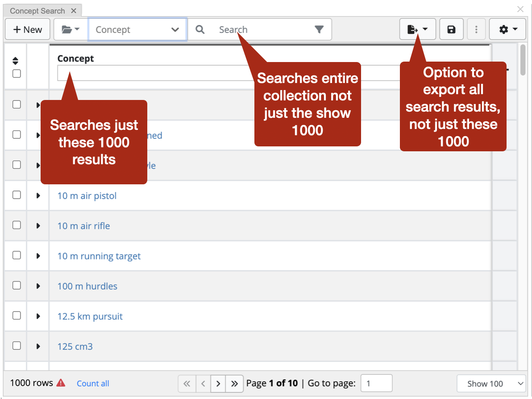The width and height of the screenshot is (532, 399).
Task: Open the Concept type dropdown
Action: click(137, 29)
